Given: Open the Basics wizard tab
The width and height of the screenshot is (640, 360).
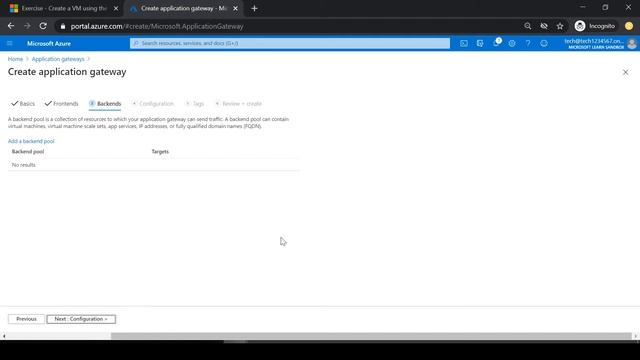Looking at the screenshot, I should (x=23, y=104).
